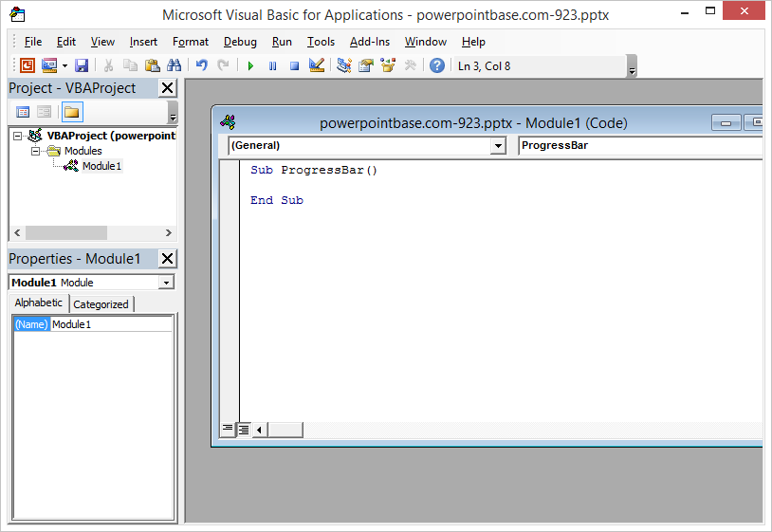772x532 pixels.
Task: Click the Module1 code window icon
Action: pyautogui.click(x=228, y=122)
